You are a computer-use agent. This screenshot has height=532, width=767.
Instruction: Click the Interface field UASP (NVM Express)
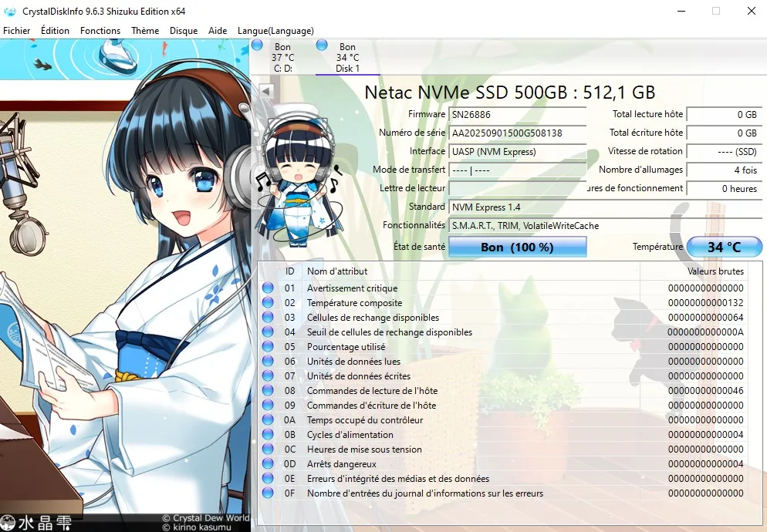pos(518,152)
